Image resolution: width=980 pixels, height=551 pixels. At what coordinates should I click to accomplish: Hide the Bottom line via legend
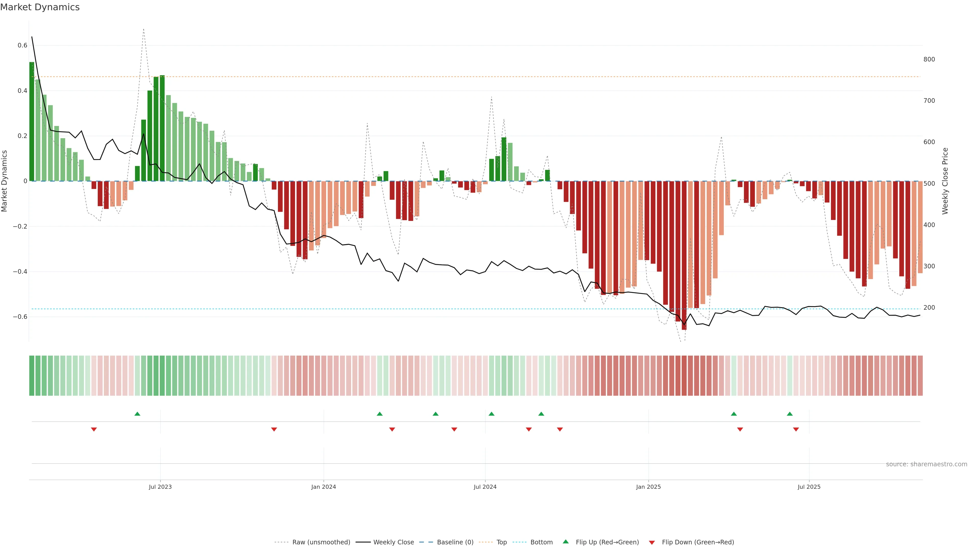coord(541,542)
